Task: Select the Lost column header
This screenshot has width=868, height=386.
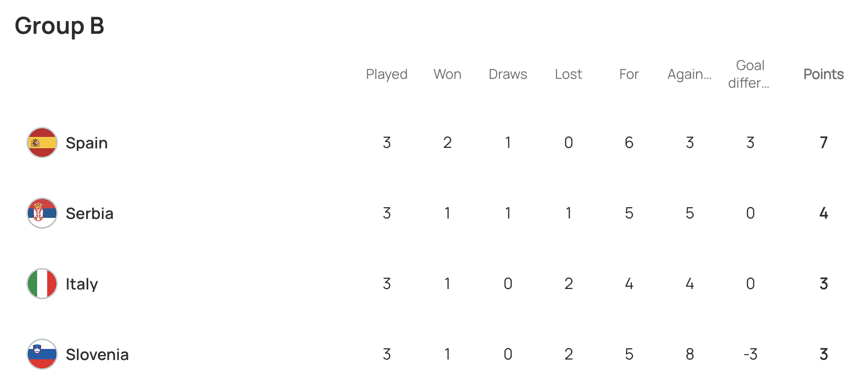Action: [x=568, y=74]
